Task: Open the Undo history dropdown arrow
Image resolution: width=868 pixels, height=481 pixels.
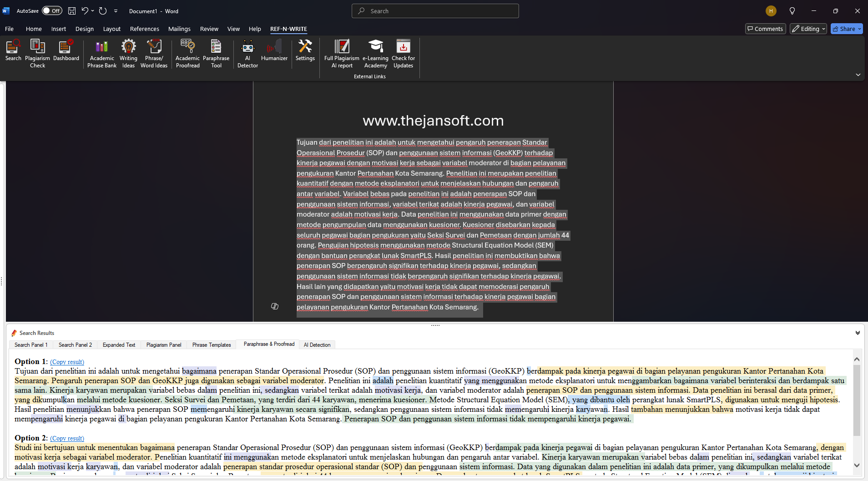Action: point(92,11)
